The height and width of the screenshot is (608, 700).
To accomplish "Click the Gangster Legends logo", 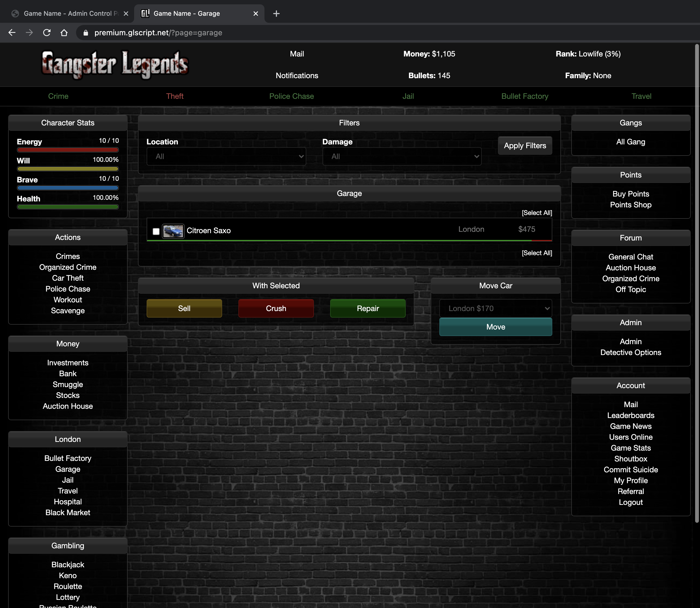I will click(115, 65).
